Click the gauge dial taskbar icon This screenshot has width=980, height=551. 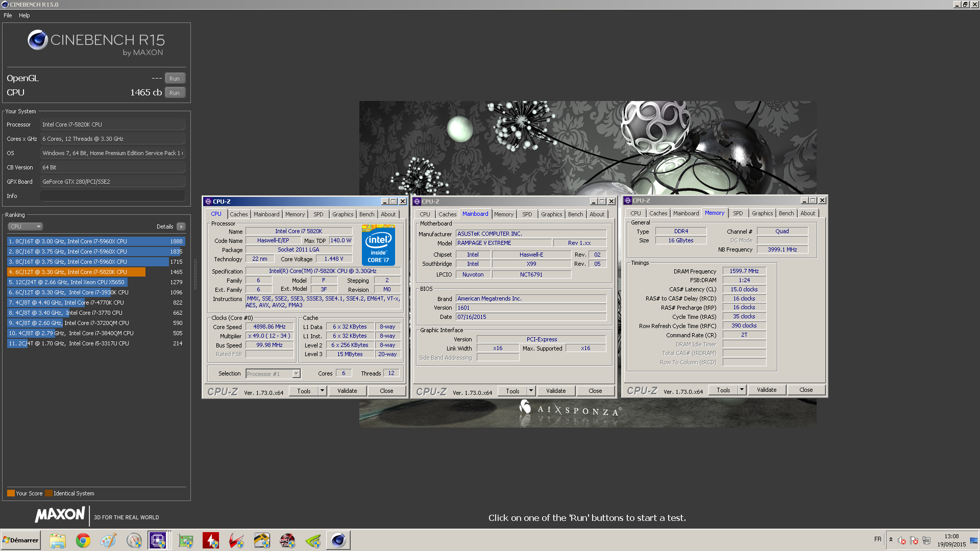(134, 540)
